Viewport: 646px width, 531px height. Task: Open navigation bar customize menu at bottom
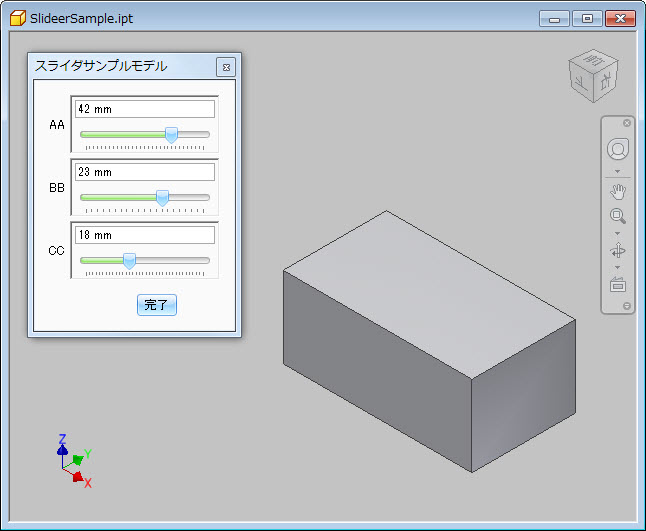pyautogui.click(x=627, y=306)
